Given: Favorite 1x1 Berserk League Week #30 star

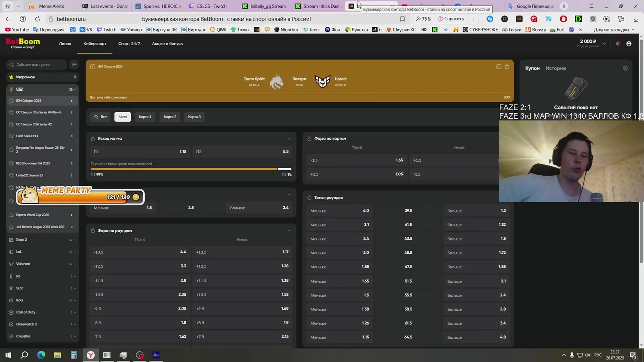Looking at the screenshot, I should coord(11,227).
